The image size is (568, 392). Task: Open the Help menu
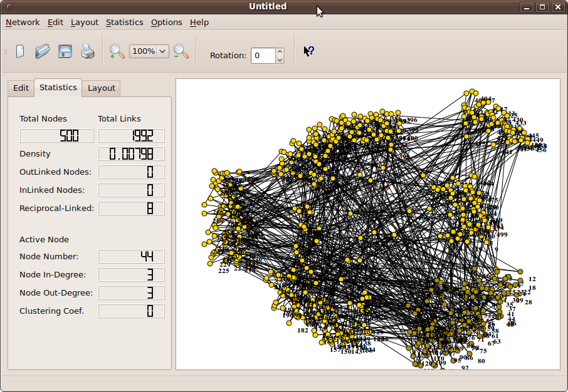tap(199, 22)
